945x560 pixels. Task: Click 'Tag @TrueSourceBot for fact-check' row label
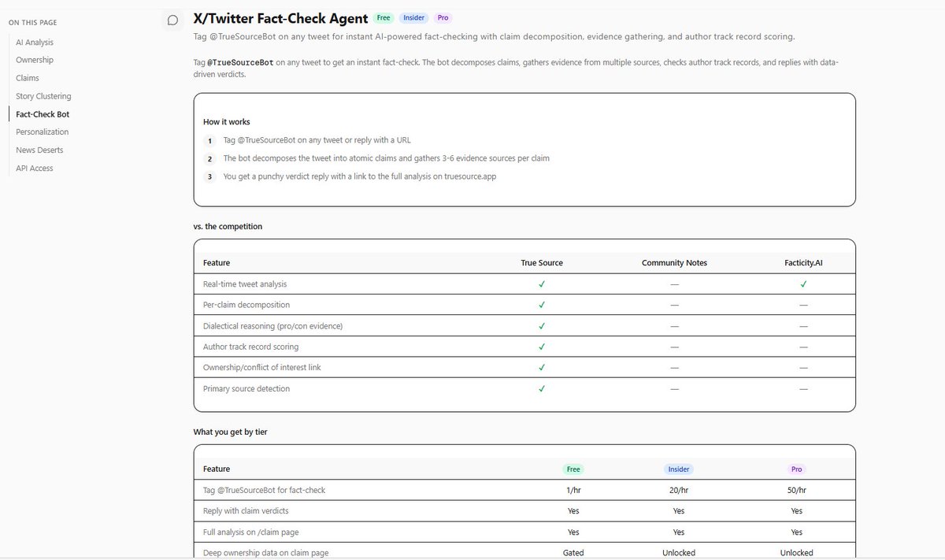[264, 490]
